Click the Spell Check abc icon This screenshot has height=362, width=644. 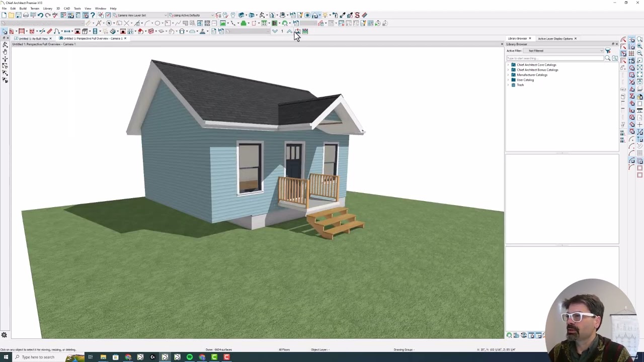[x=55, y=15]
